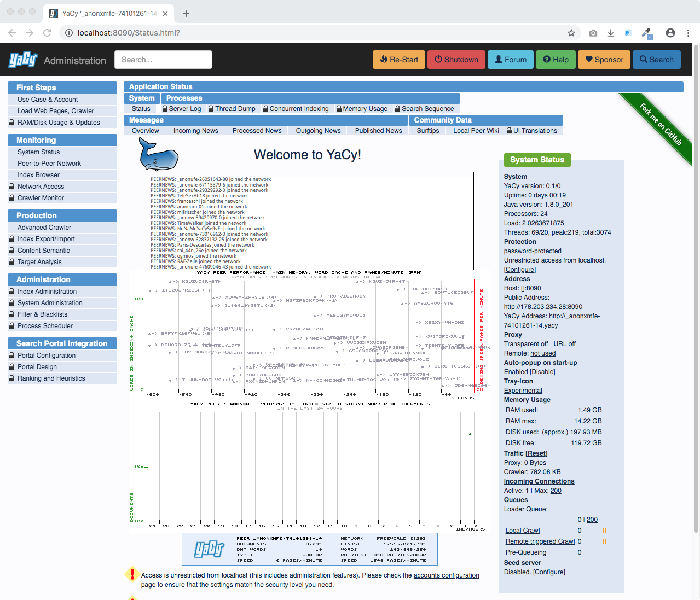Open the Chrome three-dot menu
This screenshot has height=600, width=700.
(688, 33)
